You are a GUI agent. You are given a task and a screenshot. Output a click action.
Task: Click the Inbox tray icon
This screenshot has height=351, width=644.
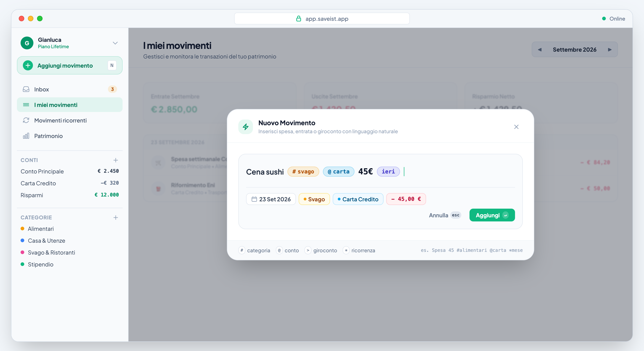coord(26,89)
